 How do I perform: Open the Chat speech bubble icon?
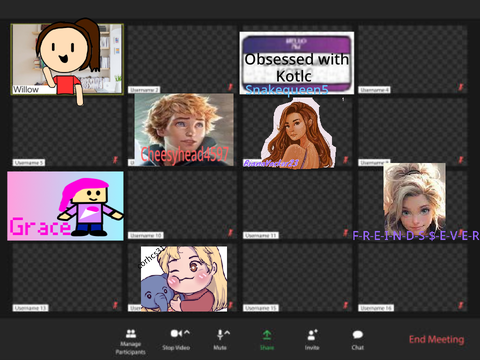tap(358, 334)
